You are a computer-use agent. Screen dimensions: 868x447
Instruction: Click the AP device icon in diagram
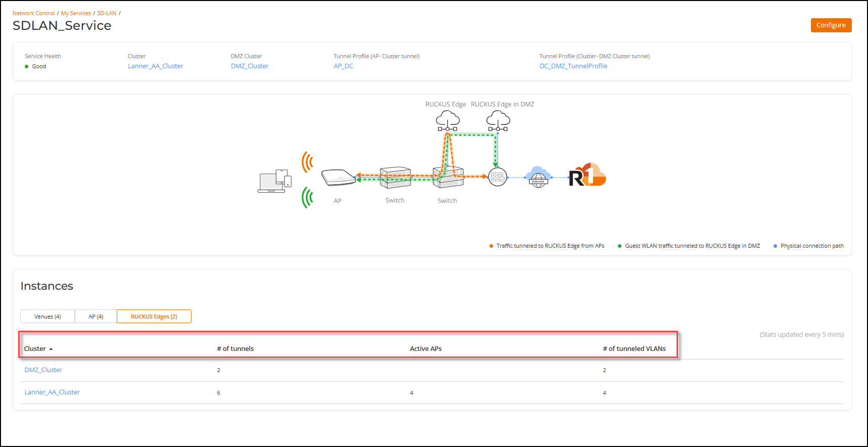click(339, 177)
